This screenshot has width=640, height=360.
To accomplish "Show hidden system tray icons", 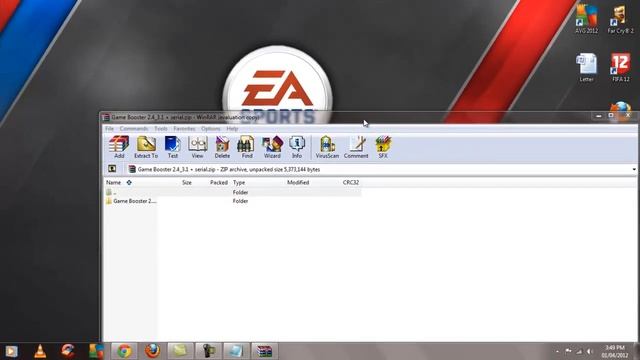I will (x=557, y=351).
